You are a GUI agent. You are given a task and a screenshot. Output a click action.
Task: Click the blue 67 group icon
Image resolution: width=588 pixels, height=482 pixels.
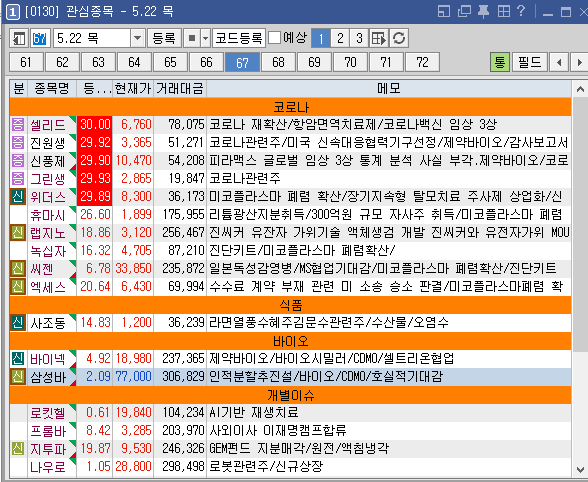coord(40,38)
